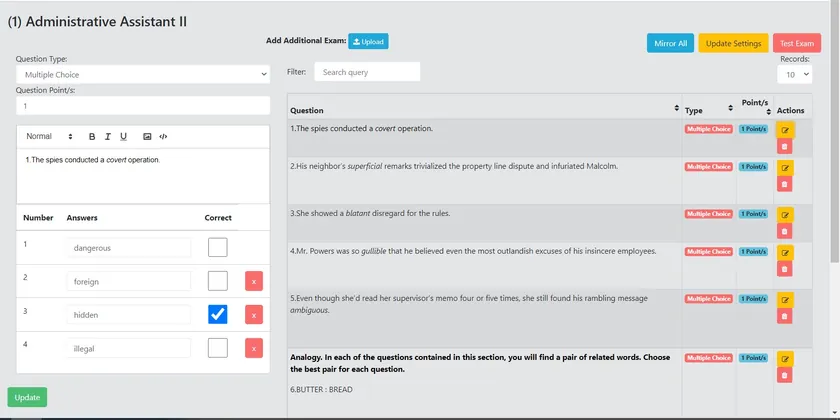Edit question 3 about blatant disregard
The image size is (840, 420).
coord(785,215)
